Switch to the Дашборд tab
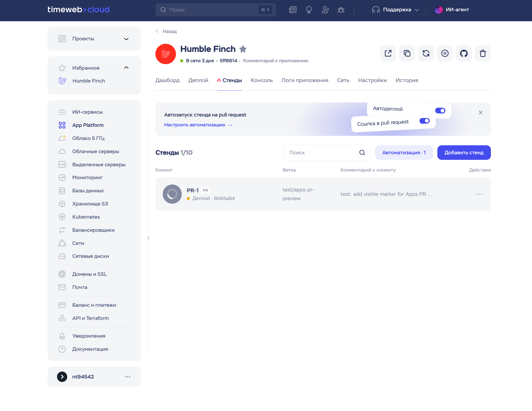The height and width of the screenshot is (411, 532). click(167, 80)
